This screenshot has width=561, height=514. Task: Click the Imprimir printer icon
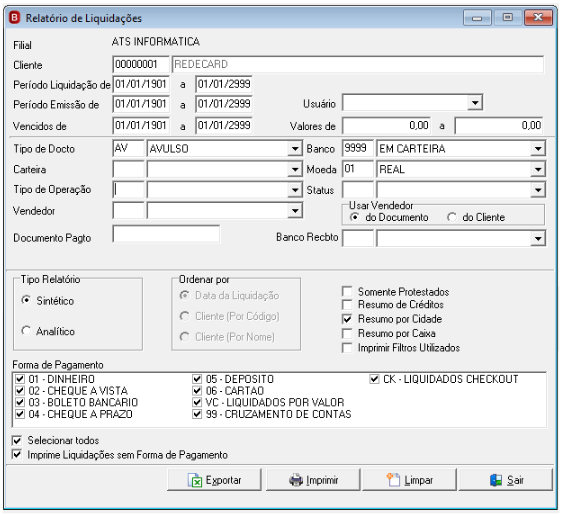tap(296, 480)
